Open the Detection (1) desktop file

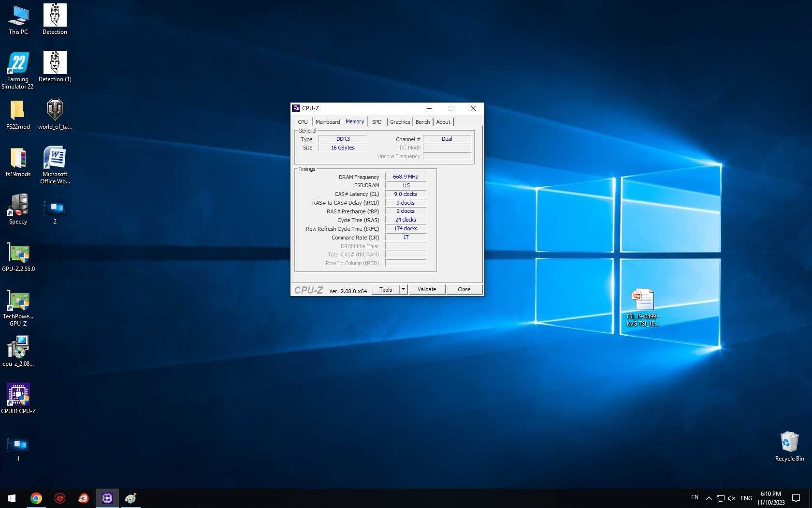tap(55, 67)
